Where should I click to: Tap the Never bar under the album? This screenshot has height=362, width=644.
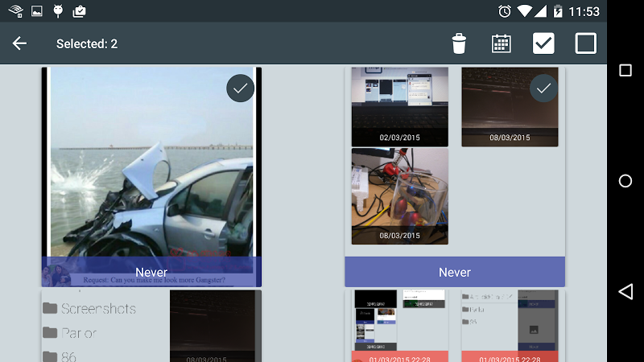coord(455,272)
